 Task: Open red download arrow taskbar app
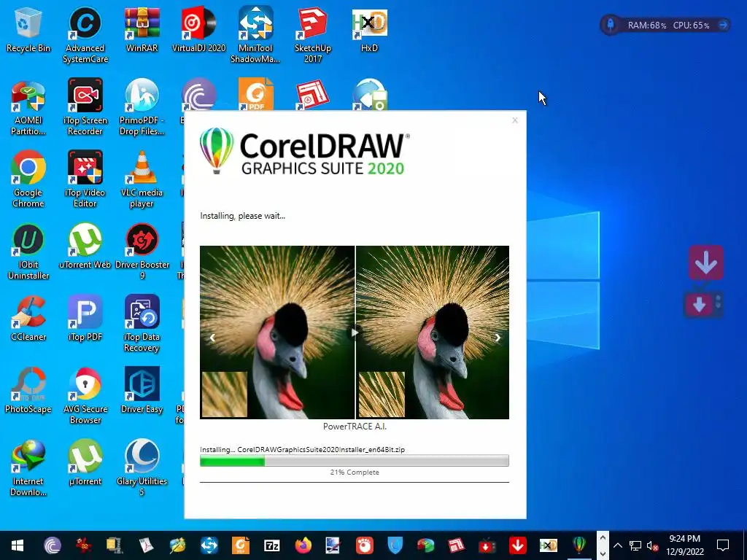coord(517,545)
